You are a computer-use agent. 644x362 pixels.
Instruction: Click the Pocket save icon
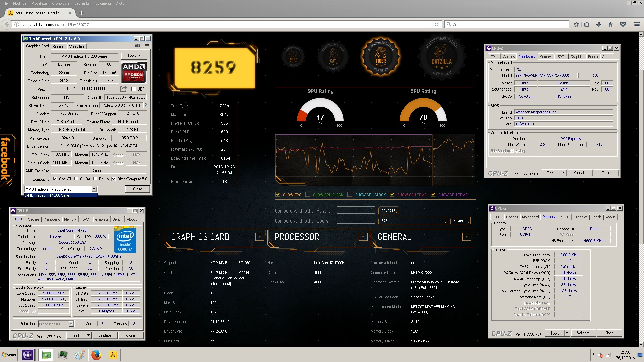click(x=623, y=24)
